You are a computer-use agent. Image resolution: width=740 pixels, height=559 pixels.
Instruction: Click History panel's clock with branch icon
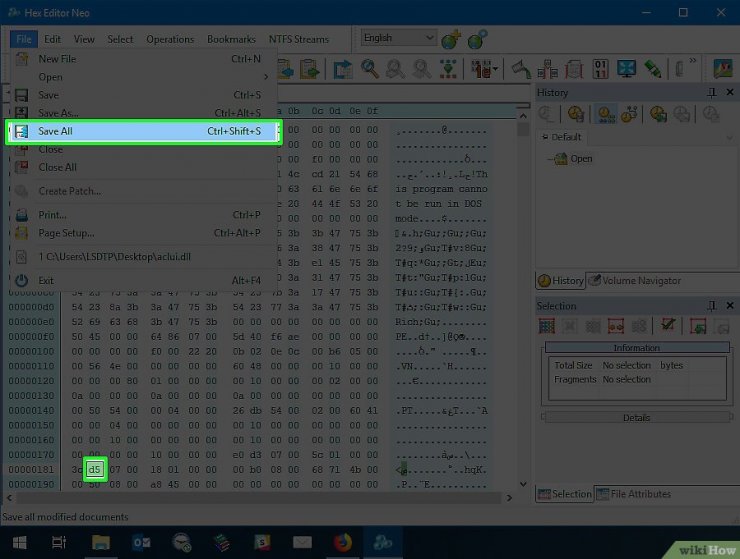tap(629, 114)
